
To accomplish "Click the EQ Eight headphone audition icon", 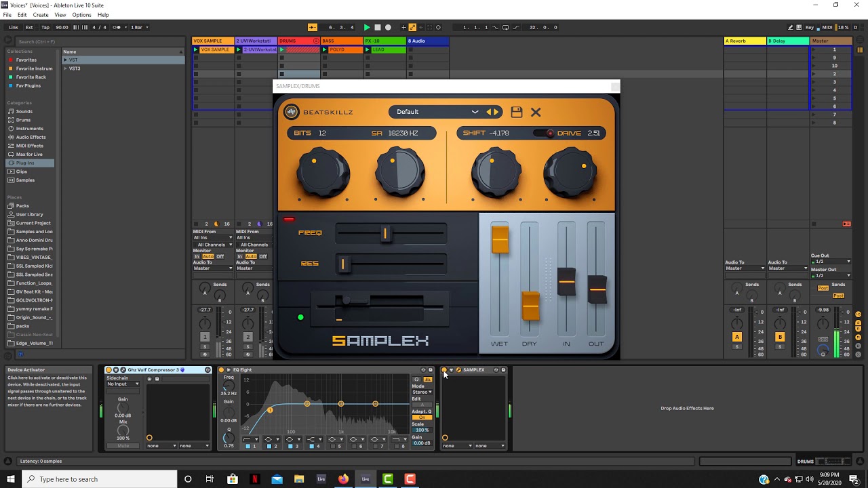I will coord(416,379).
